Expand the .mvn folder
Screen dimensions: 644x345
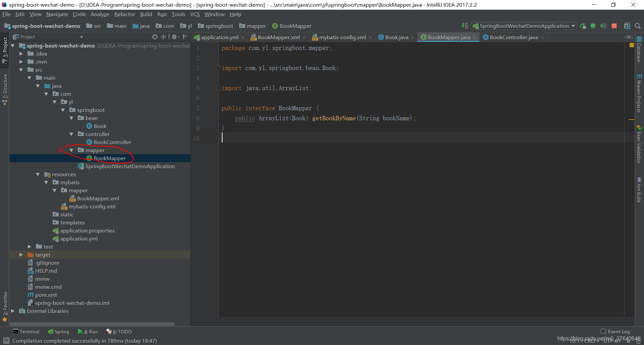click(21, 62)
